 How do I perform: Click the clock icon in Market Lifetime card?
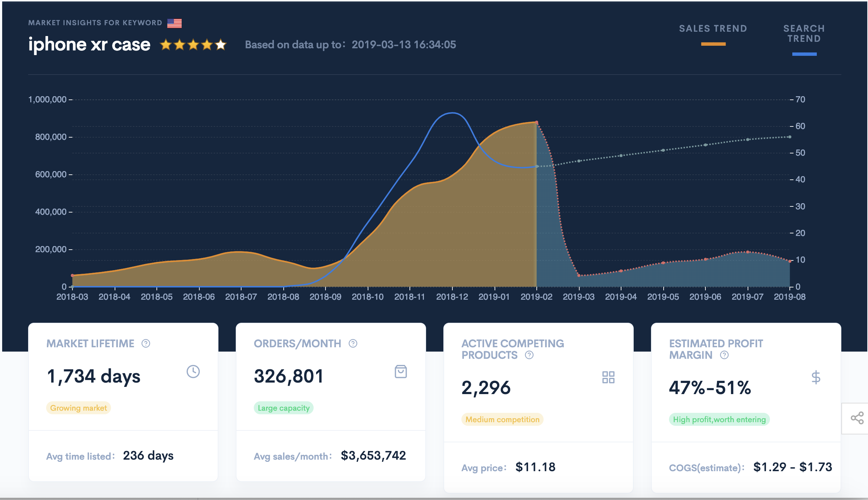pyautogui.click(x=193, y=371)
